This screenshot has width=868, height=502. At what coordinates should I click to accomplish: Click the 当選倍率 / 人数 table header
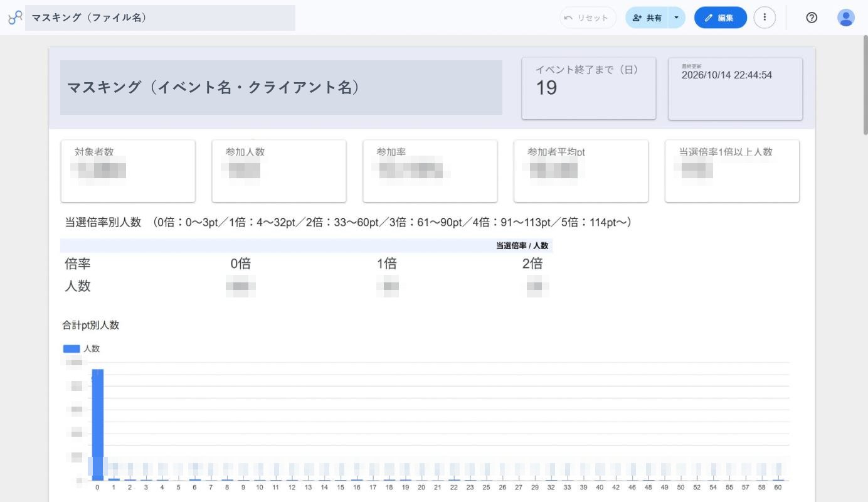522,246
